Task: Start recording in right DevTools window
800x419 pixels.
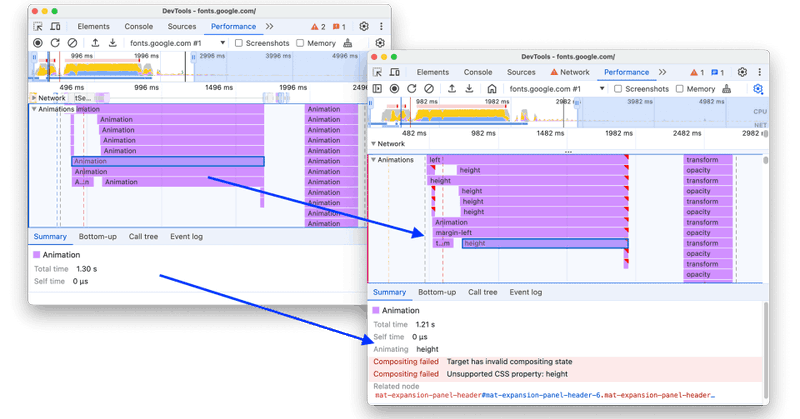Action: click(x=394, y=89)
